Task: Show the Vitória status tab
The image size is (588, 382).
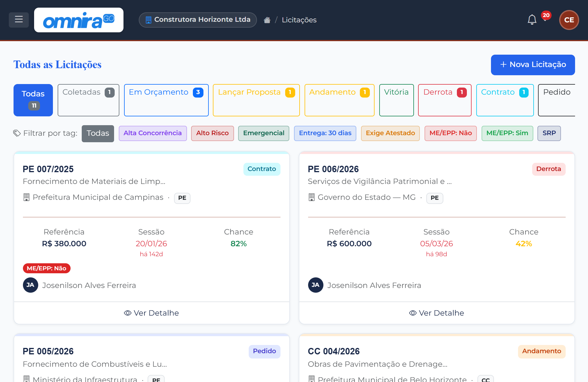Action: [397, 100]
